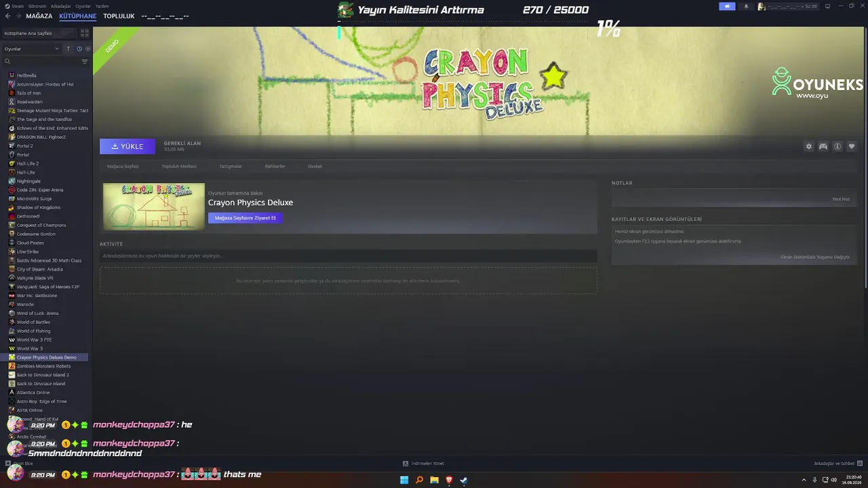Open controller layout icon
Image resolution: width=868 pixels, height=488 pixels.
[823, 146]
